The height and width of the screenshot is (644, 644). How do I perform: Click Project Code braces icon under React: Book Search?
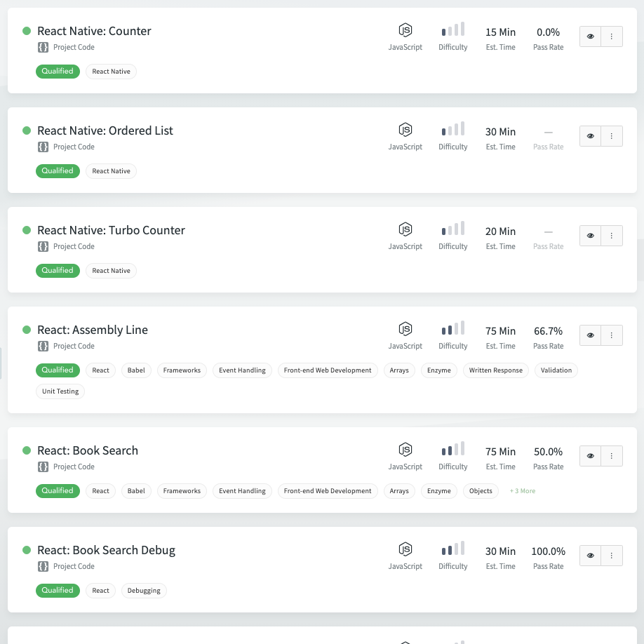(x=43, y=467)
